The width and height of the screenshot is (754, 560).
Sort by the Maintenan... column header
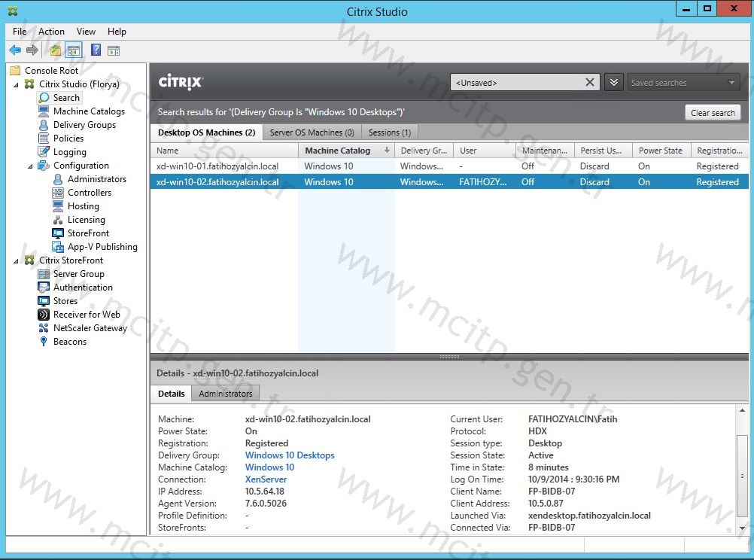point(546,151)
